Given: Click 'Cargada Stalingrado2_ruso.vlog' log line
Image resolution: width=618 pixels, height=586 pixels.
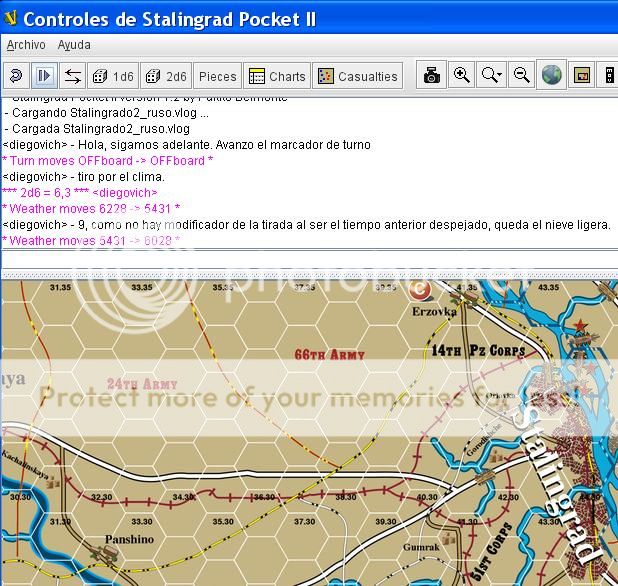Looking at the screenshot, I should click(97, 129).
